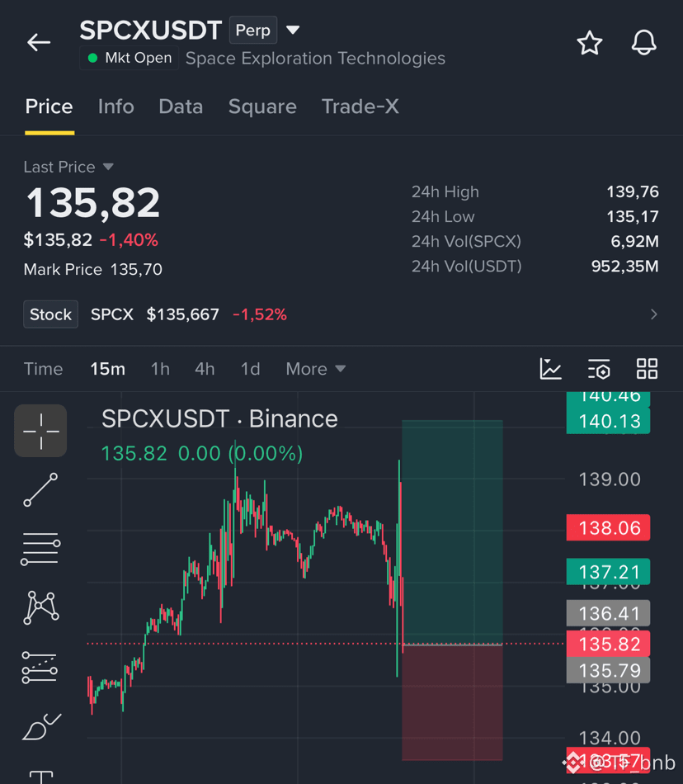The image size is (683, 784).
Task: Select the 15m interval
Action: tap(107, 369)
